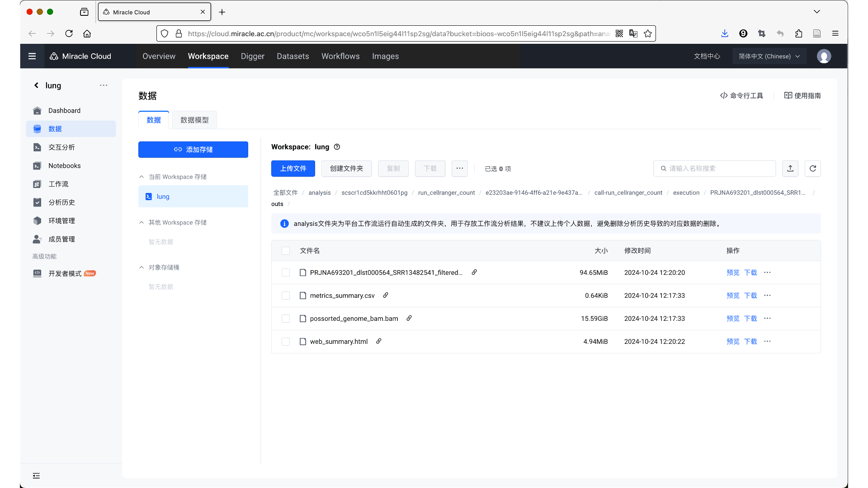868x488 pixels.
Task: Toggle select all files checkbox
Action: pyautogui.click(x=286, y=250)
